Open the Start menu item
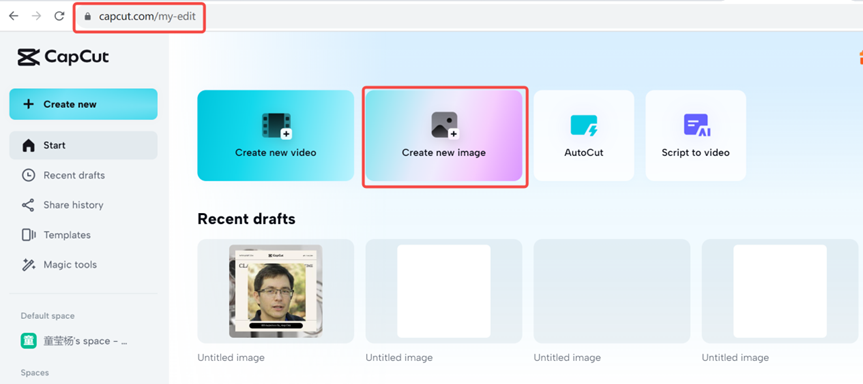 coord(83,145)
